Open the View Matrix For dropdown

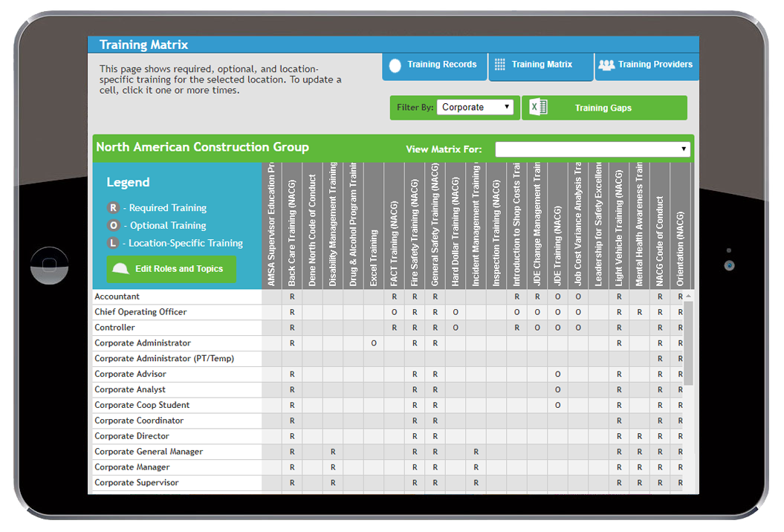coord(592,149)
